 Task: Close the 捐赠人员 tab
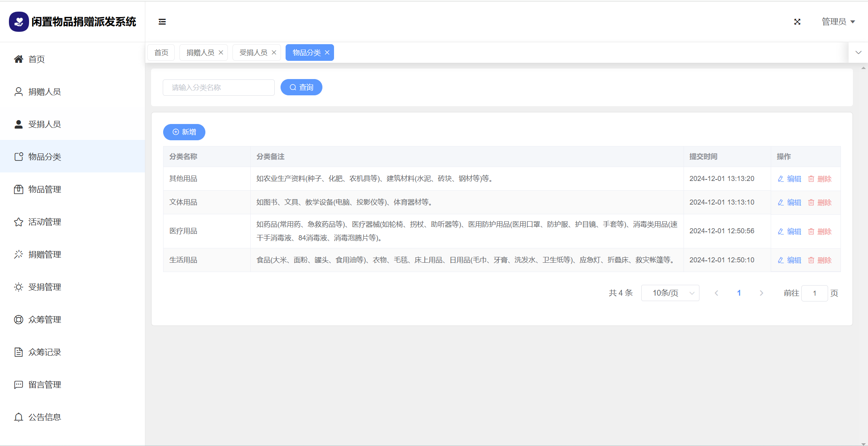click(221, 53)
